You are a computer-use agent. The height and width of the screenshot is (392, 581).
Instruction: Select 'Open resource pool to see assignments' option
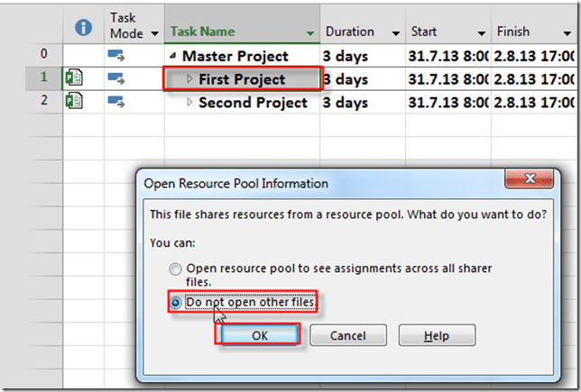(x=177, y=269)
